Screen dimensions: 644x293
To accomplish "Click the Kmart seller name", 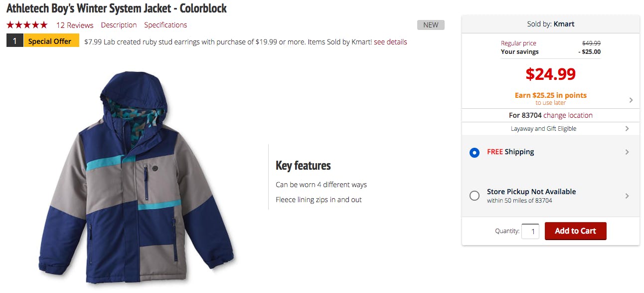I will click(x=564, y=24).
